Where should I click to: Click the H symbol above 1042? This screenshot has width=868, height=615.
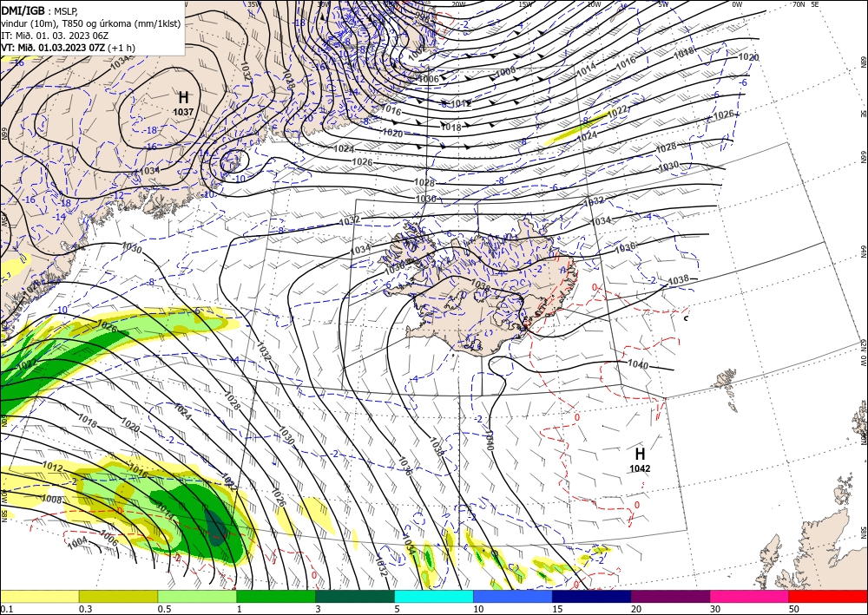pyautogui.click(x=640, y=455)
